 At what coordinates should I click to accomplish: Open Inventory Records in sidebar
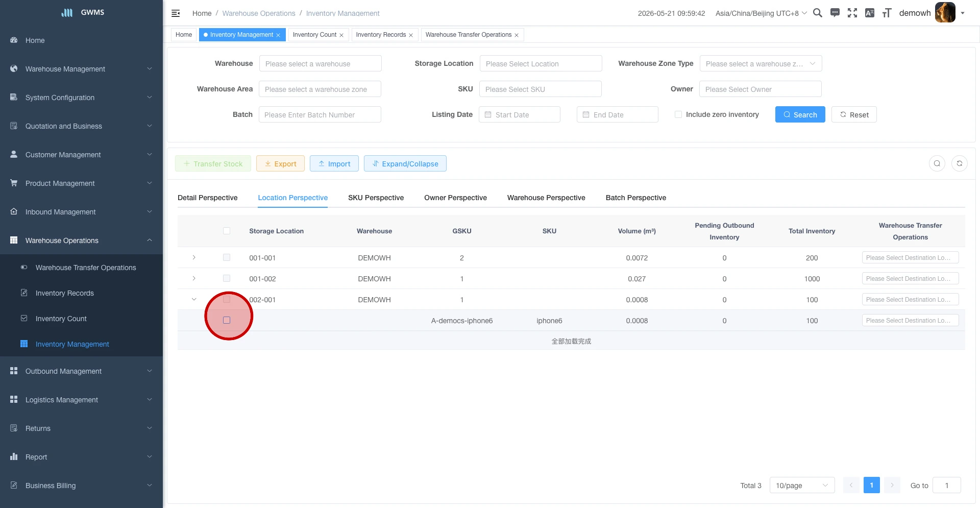[65, 293]
